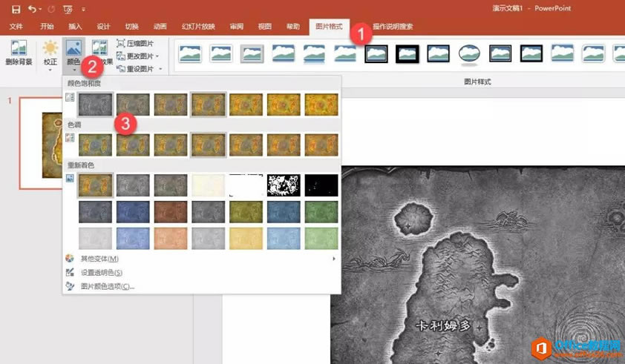Screen dimensions: 625x364
Task: Choose the dark olive-gold recolor thumbnail
Action: 246,211
